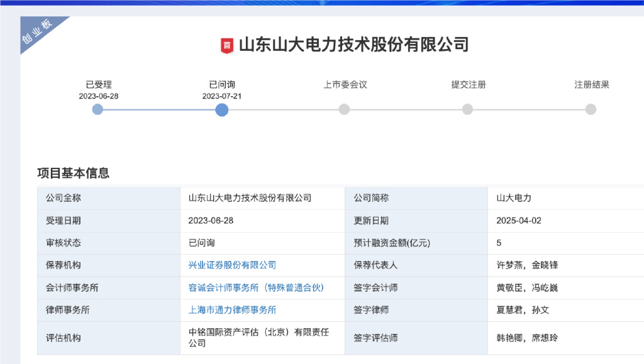Click the 项目基本信息 section heading
Image resolution: width=644 pixels, height=364 pixels.
pyautogui.click(x=73, y=173)
